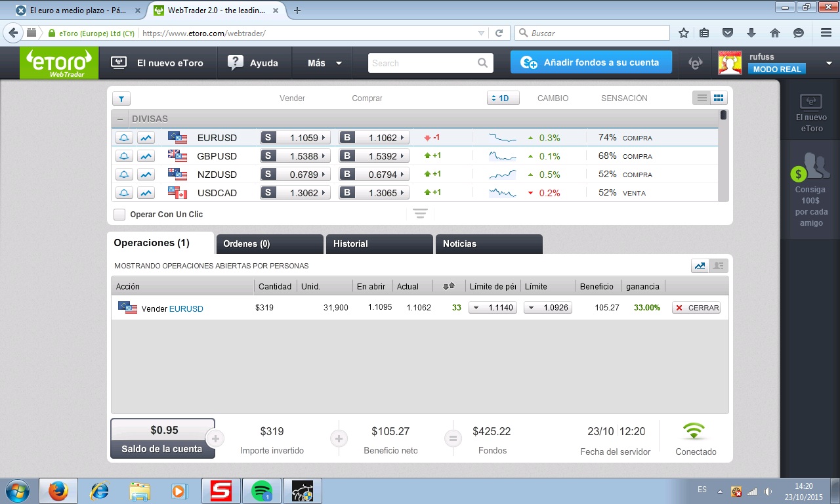Enable Operar Con Un Clic checkbox
The image size is (840, 504).
119,215
